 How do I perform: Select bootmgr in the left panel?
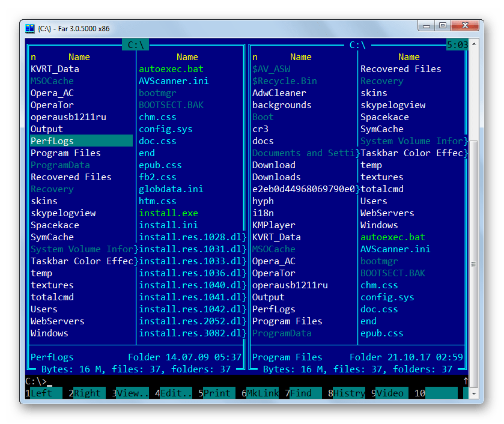157,93
